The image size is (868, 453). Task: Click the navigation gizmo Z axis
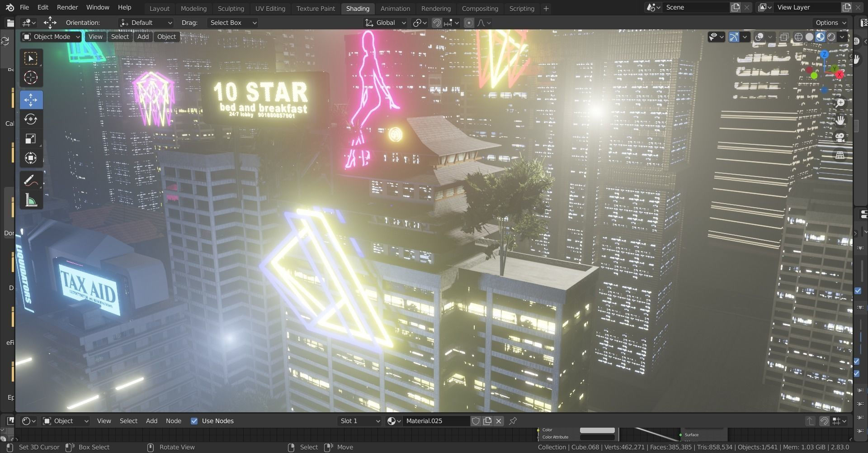tap(825, 54)
